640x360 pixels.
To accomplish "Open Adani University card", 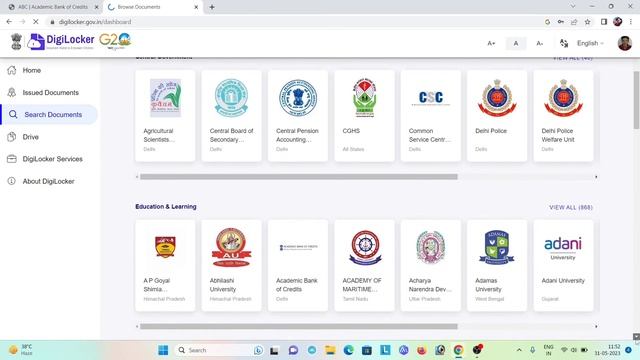I will point(563,266).
